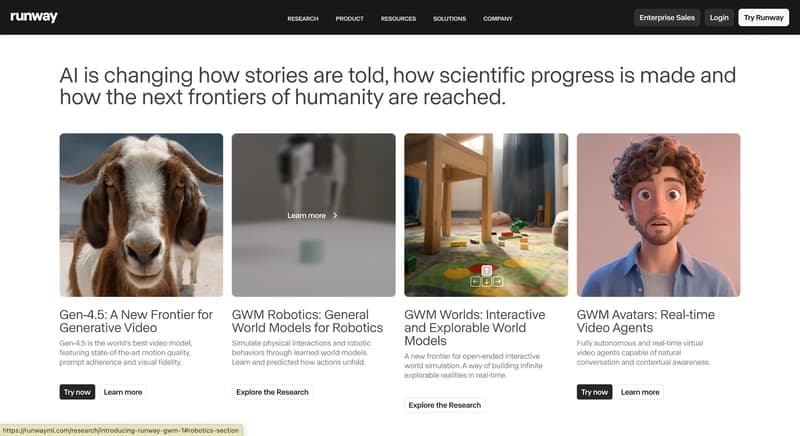Click the runway logo in the header

34,17
